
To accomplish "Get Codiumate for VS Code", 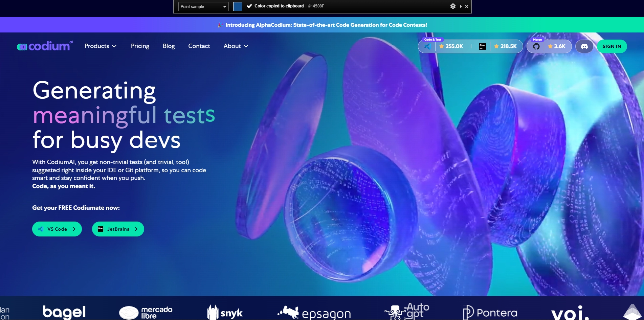I will (57, 229).
